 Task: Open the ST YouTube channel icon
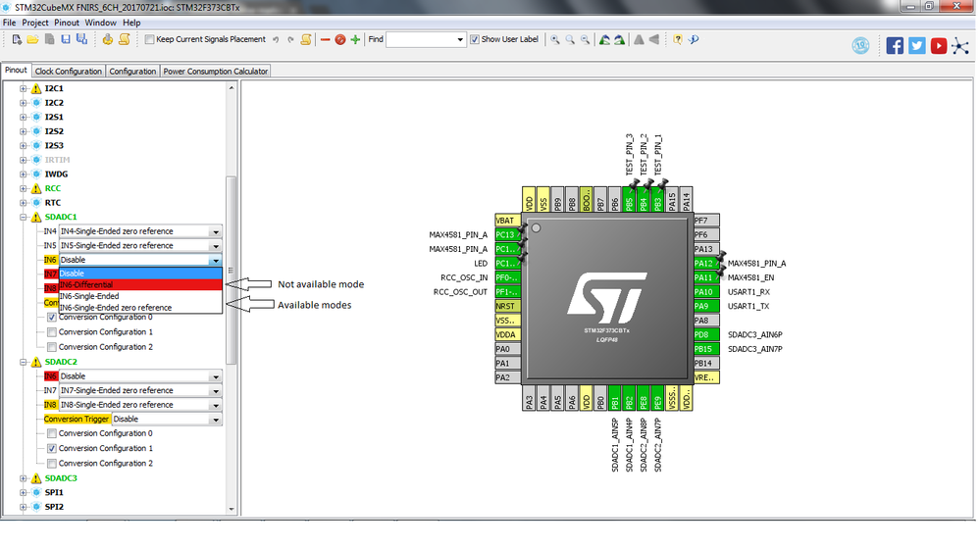939,46
